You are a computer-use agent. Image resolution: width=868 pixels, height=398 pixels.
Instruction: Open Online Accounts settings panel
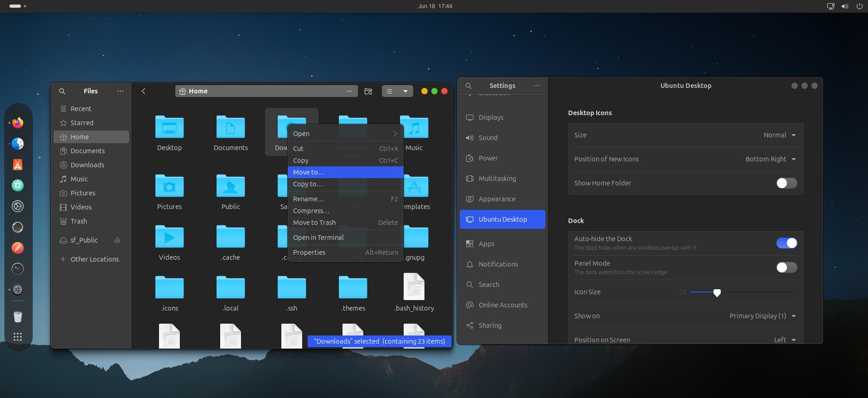click(x=502, y=305)
